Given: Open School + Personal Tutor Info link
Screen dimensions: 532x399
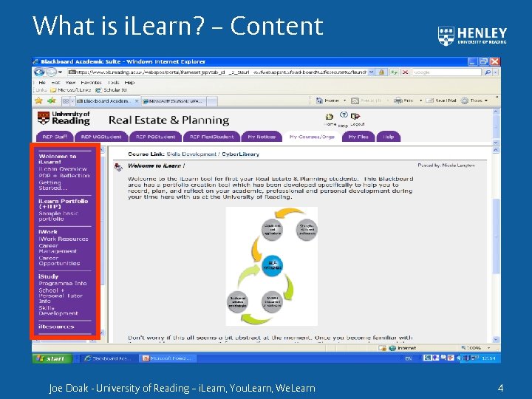Looking at the screenshot, I should tap(61, 296).
